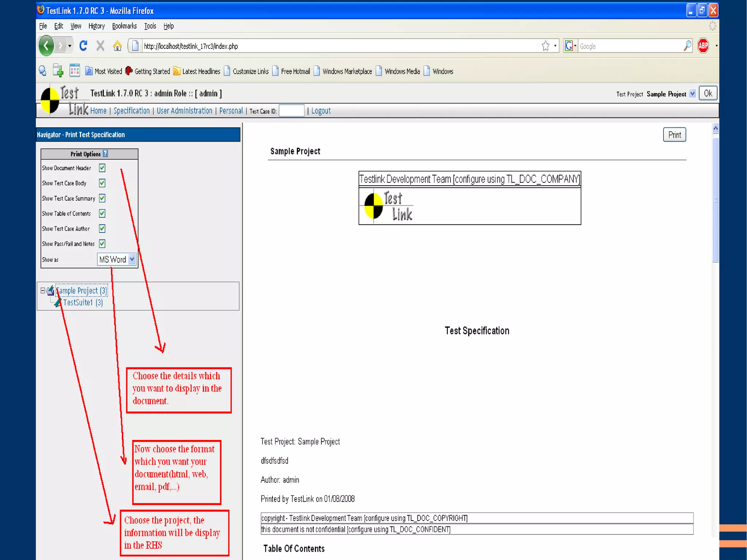Click the Logout link

click(321, 111)
